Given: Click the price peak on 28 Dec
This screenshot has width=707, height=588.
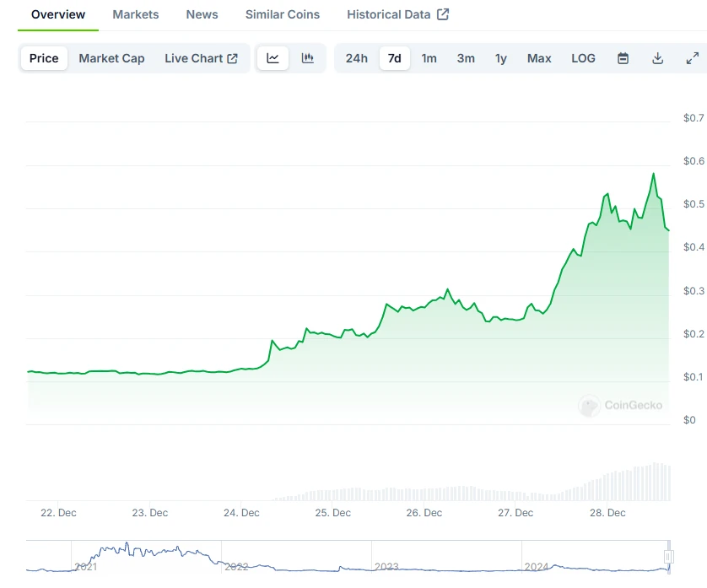Looking at the screenshot, I should click(x=653, y=174).
